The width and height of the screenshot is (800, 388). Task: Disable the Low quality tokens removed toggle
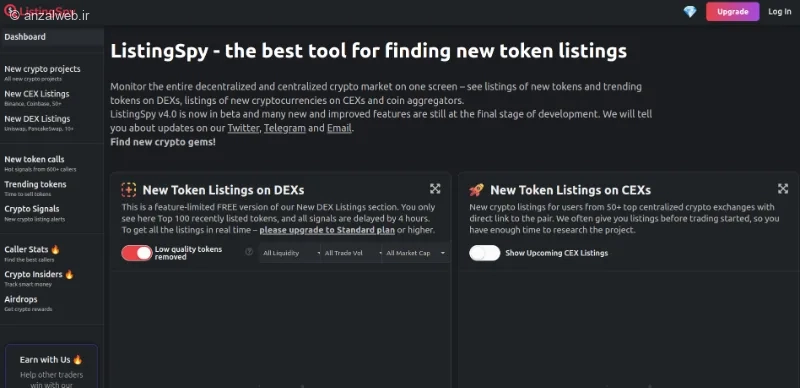click(137, 253)
